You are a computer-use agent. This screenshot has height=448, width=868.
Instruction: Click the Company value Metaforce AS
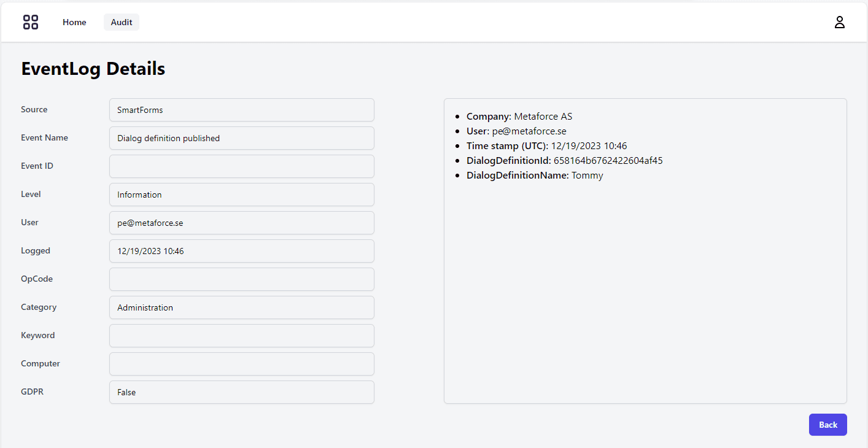(543, 116)
